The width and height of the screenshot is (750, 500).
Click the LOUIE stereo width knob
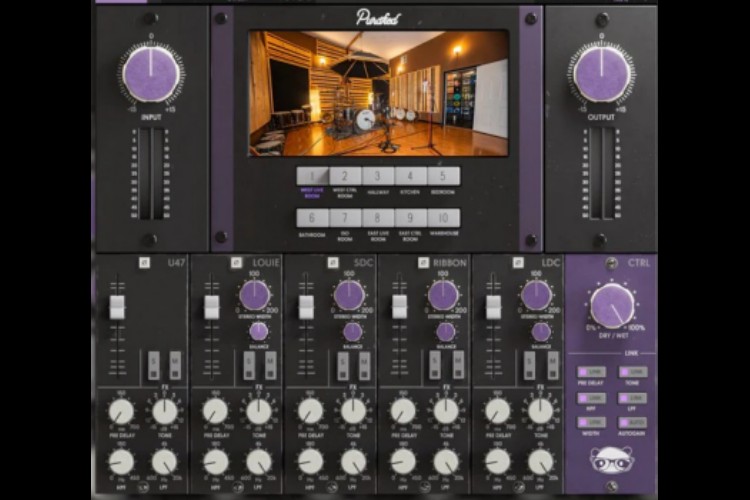point(254,295)
